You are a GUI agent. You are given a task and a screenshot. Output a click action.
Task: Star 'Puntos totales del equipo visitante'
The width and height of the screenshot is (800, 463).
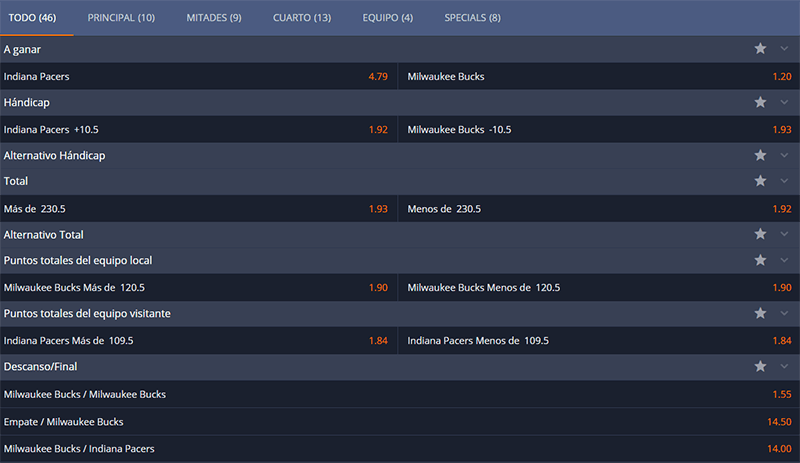click(x=760, y=313)
